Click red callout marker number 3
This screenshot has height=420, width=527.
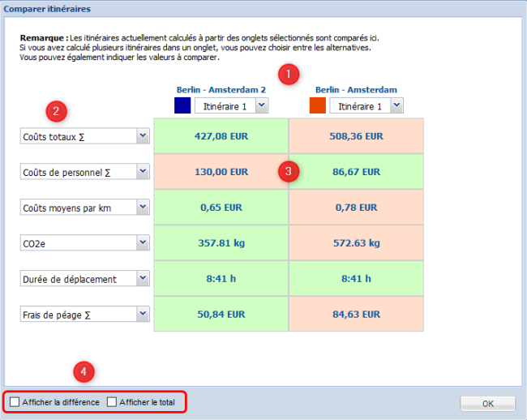tap(289, 171)
